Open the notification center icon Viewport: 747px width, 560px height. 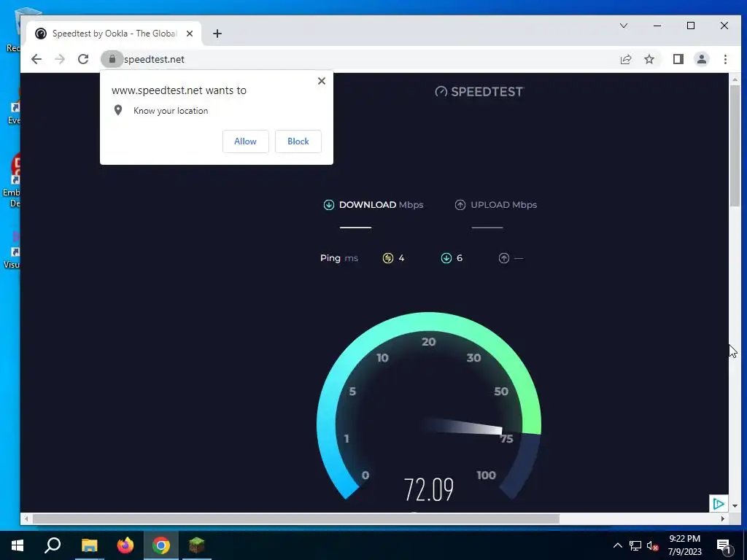pyautogui.click(x=724, y=545)
